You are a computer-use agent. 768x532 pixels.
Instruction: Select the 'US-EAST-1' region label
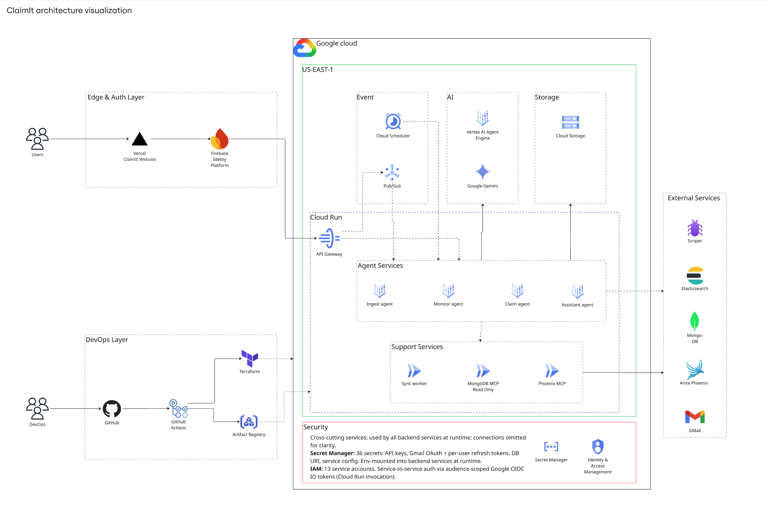(317, 69)
